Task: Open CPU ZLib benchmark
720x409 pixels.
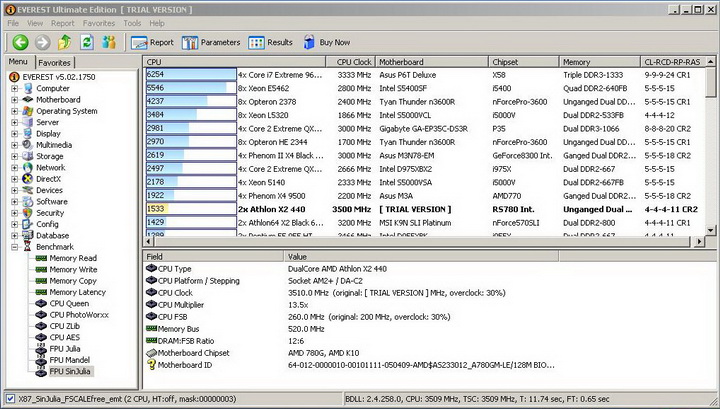Action: 64,326
